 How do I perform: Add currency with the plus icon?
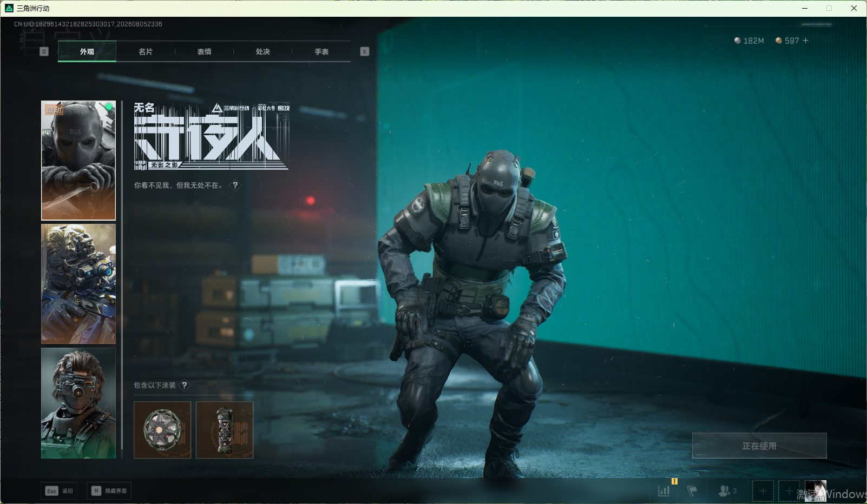tap(805, 41)
